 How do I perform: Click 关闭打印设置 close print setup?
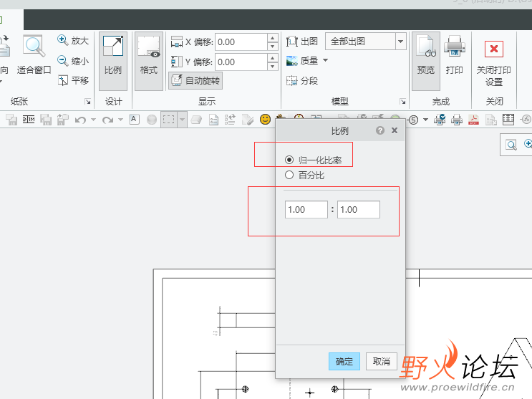point(493,63)
